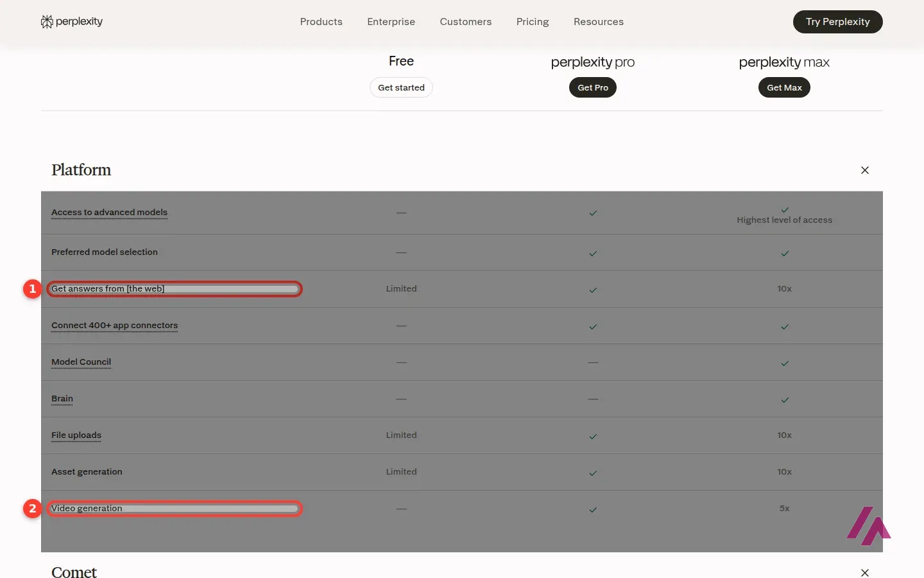924x578 pixels.
Task: Click Pro checkmark for Get answers from web
Action: (x=593, y=290)
